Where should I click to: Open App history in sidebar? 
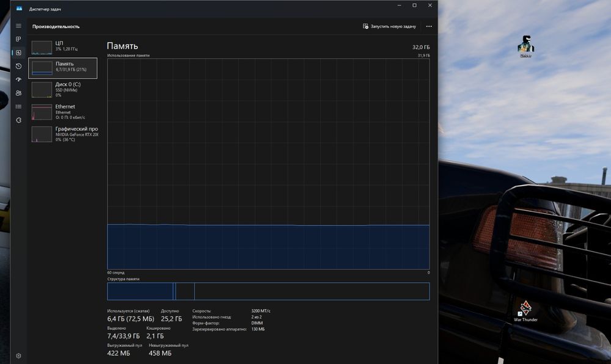pyautogui.click(x=18, y=66)
